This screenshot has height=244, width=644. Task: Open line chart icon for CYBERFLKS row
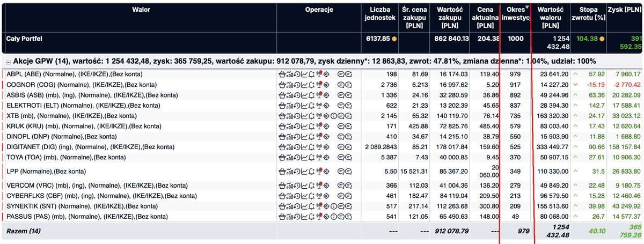(304, 196)
